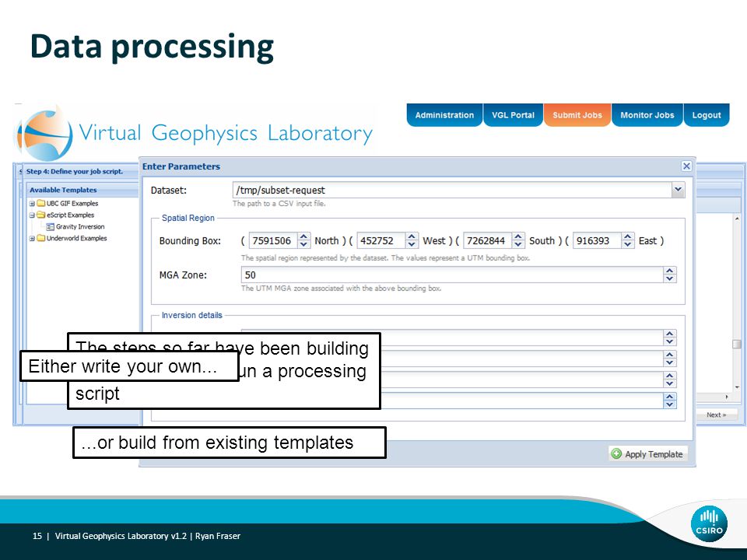Viewport: 747px width, 560px height.
Task: Increase the East bounding box value
Action: point(628,236)
